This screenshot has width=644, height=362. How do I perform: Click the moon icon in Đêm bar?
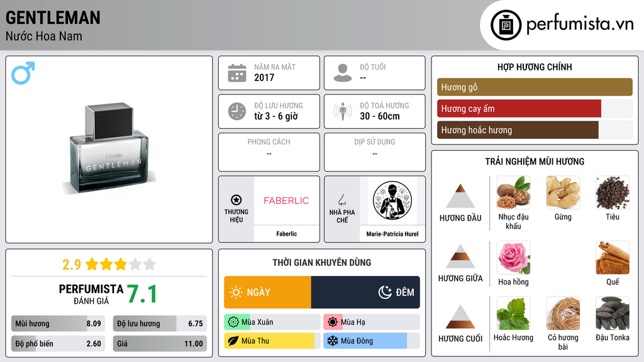[x=385, y=292]
